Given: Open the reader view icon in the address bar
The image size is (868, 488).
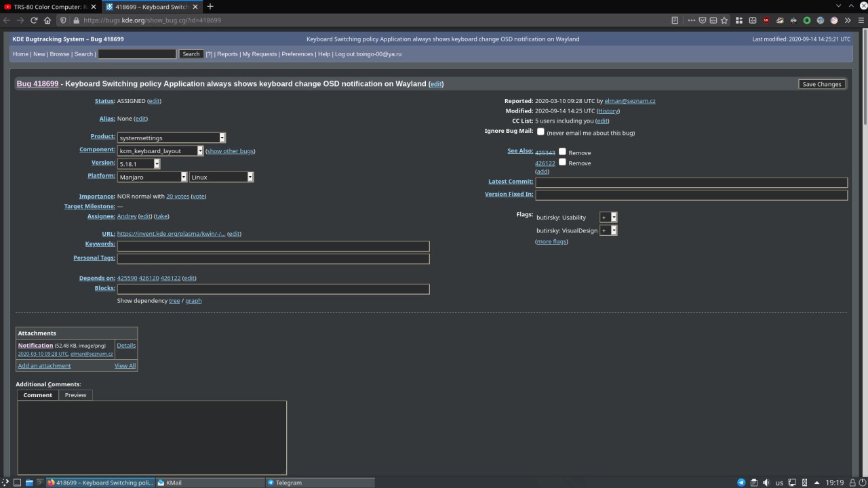Looking at the screenshot, I should [675, 20].
